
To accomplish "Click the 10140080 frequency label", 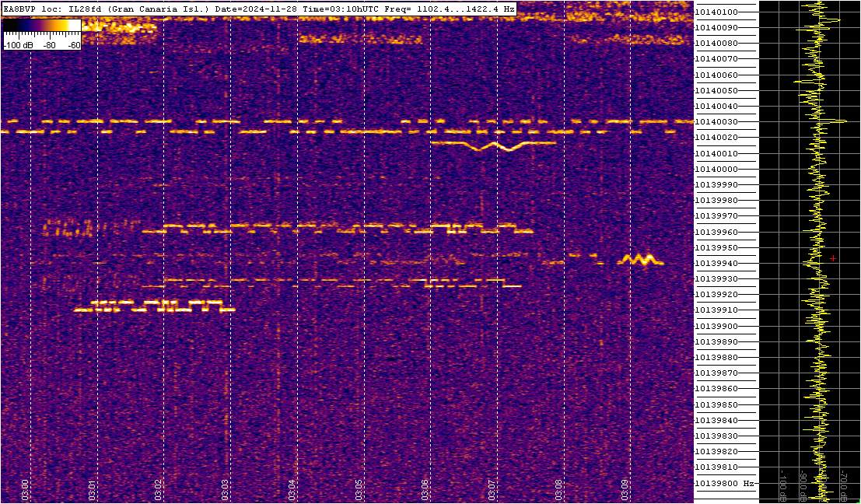I will click(716, 44).
